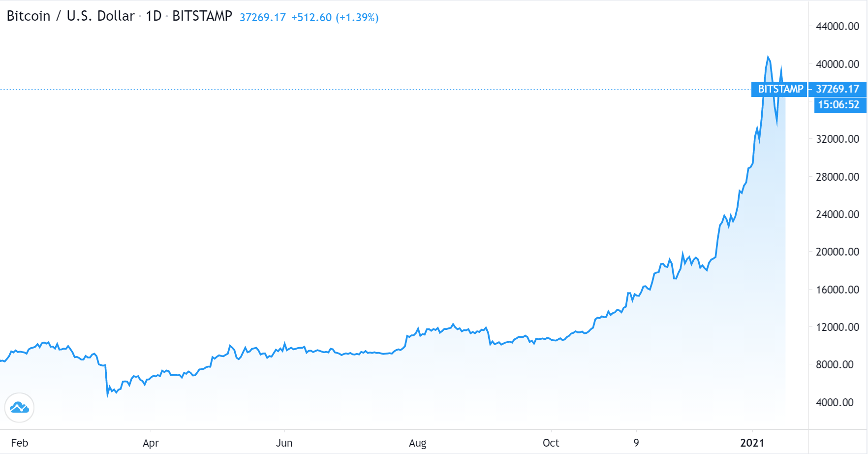This screenshot has height=454, width=868.
Task: Click the Apr label on time axis
Action: tap(151, 443)
